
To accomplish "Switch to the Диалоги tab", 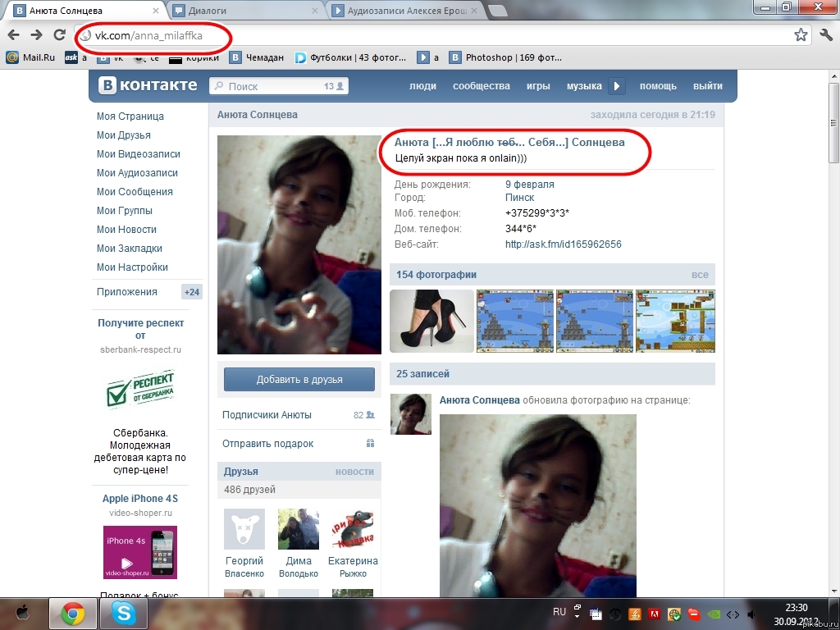I will [x=243, y=11].
